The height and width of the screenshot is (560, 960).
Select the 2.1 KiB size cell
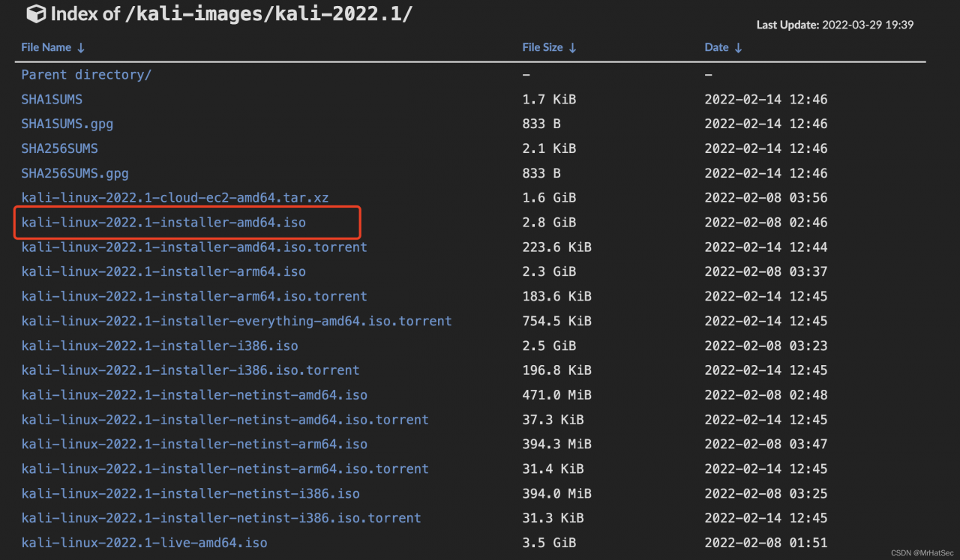point(549,148)
